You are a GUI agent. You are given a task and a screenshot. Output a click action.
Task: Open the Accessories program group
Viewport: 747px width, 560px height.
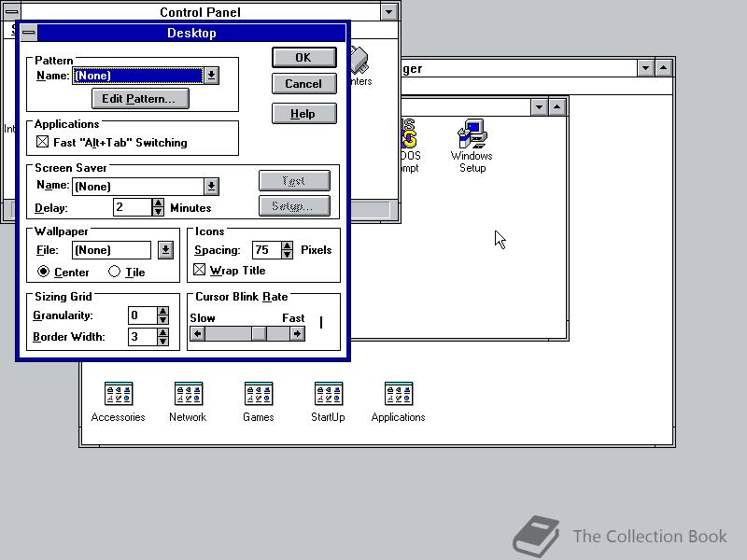(x=118, y=393)
